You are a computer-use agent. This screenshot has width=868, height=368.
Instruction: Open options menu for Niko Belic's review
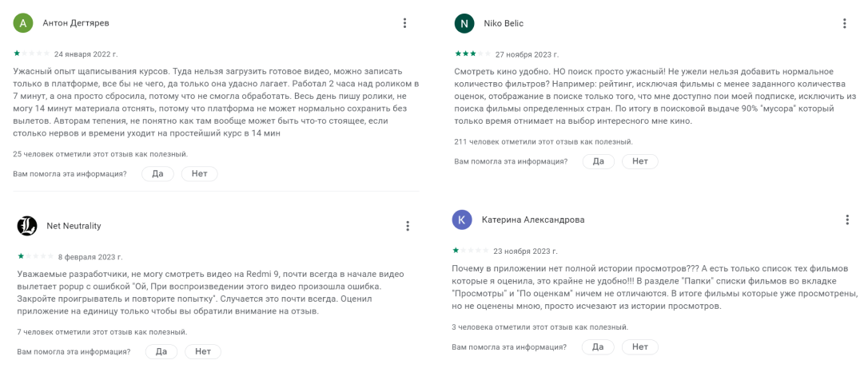click(x=844, y=23)
